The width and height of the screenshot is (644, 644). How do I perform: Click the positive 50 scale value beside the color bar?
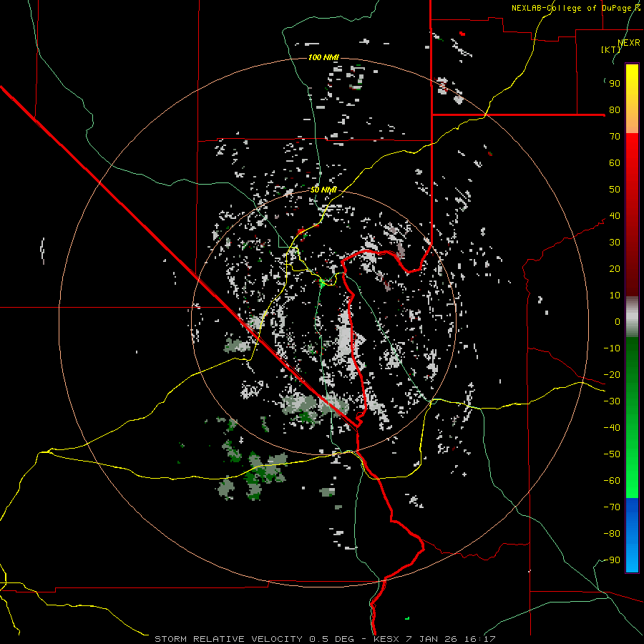pos(615,190)
